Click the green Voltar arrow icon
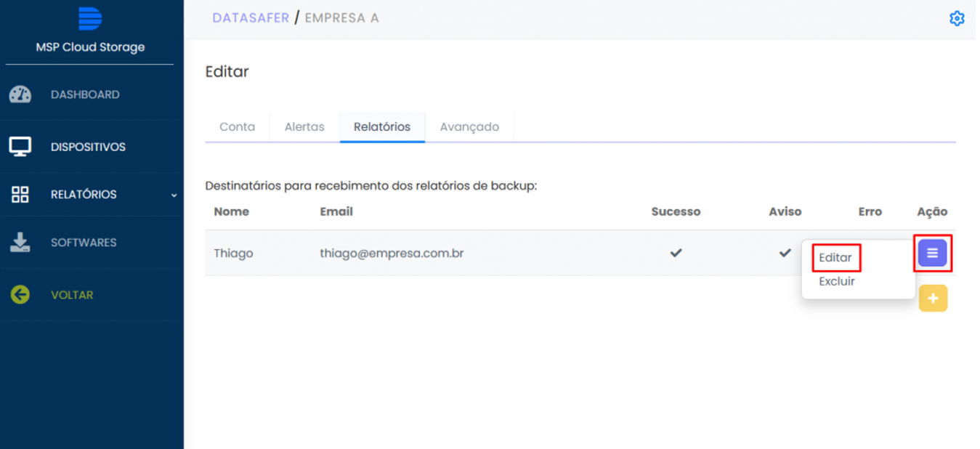Image resolution: width=980 pixels, height=449 pixels. tap(20, 295)
